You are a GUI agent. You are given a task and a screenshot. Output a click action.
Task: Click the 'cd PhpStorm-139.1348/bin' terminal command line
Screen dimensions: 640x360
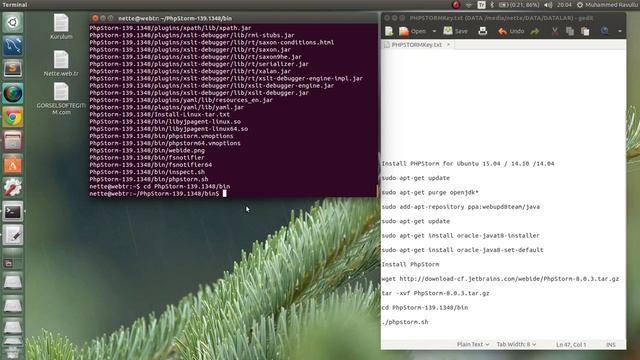(x=160, y=186)
